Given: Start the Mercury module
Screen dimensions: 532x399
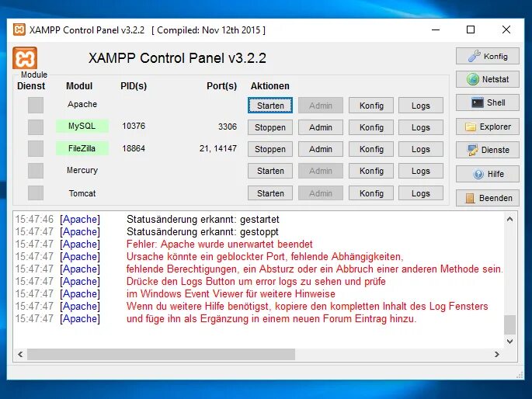Looking at the screenshot, I should tap(270, 171).
